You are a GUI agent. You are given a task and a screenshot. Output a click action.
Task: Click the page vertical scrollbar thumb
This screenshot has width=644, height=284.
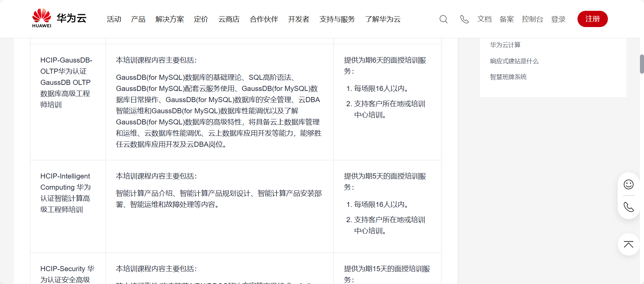pos(642,64)
